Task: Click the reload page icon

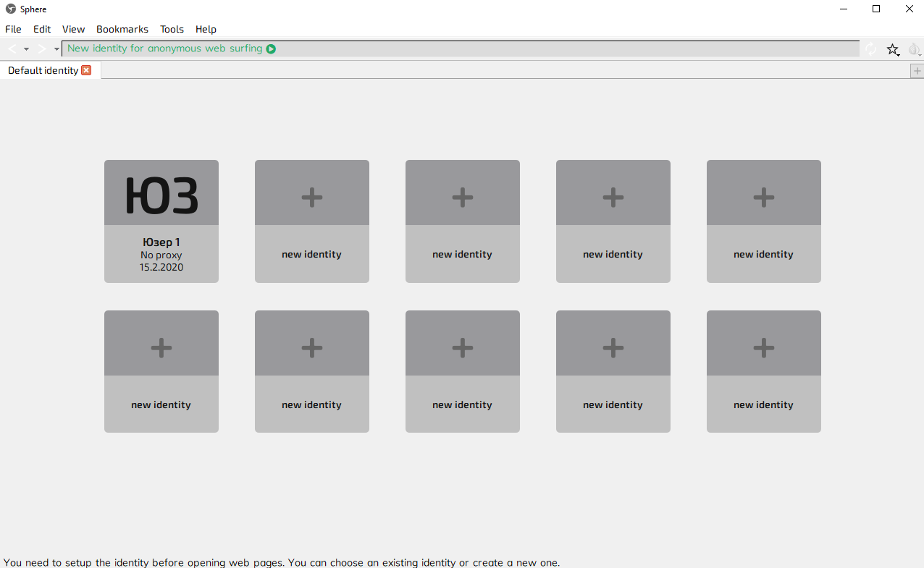Action: click(x=870, y=49)
